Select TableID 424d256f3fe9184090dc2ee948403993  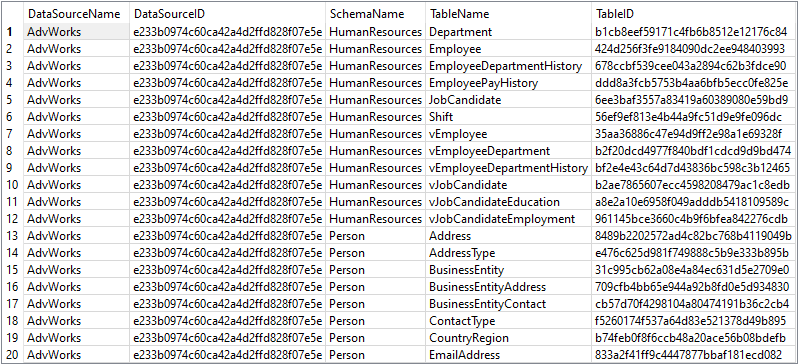point(693,49)
